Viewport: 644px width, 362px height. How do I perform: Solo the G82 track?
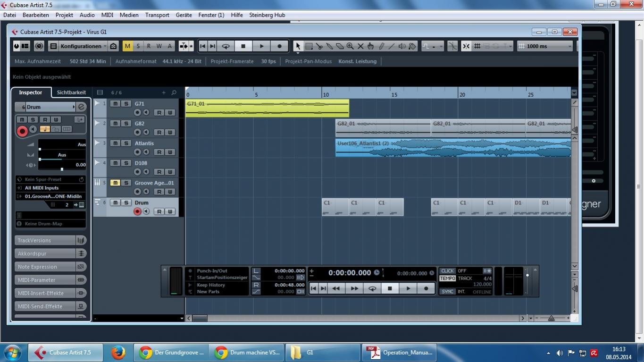pyautogui.click(x=126, y=124)
